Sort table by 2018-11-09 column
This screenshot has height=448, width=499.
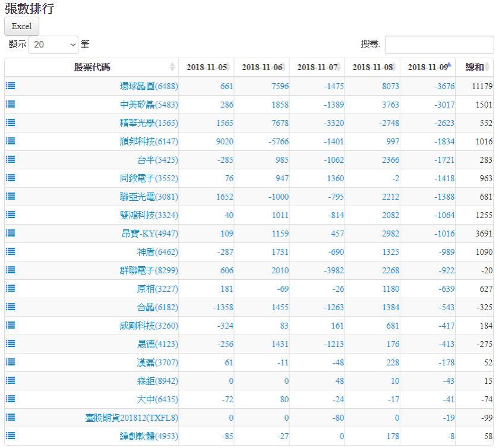[428, 67]
